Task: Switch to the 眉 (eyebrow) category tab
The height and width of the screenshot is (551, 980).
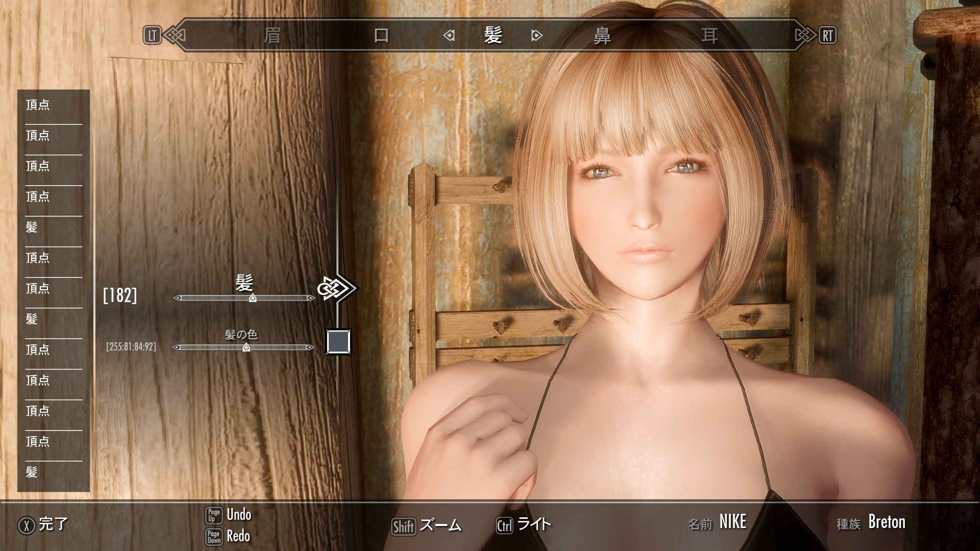Action: (x=272, y=36)
